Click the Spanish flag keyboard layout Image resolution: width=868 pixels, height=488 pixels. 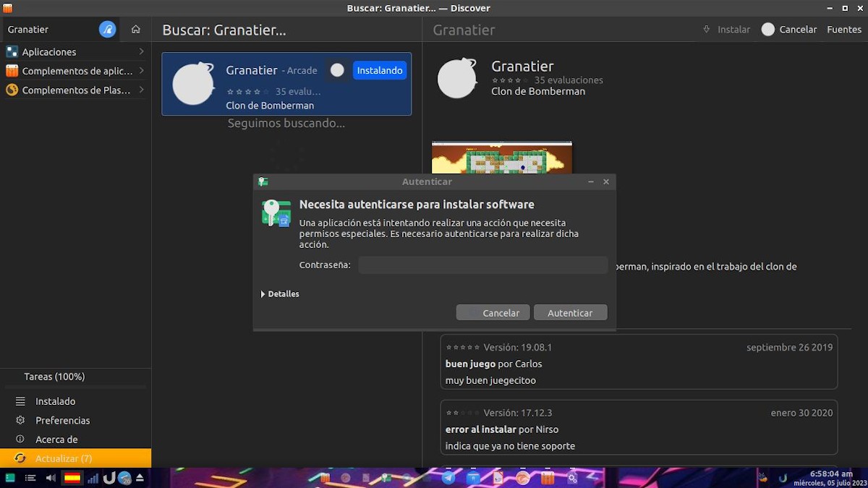(72, 478)
